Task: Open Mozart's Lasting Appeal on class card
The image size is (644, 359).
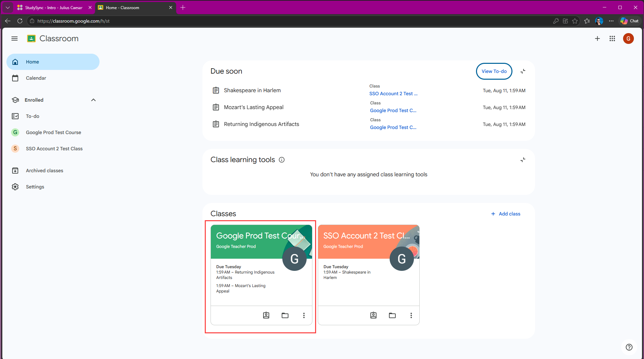Action: (241, 288)
